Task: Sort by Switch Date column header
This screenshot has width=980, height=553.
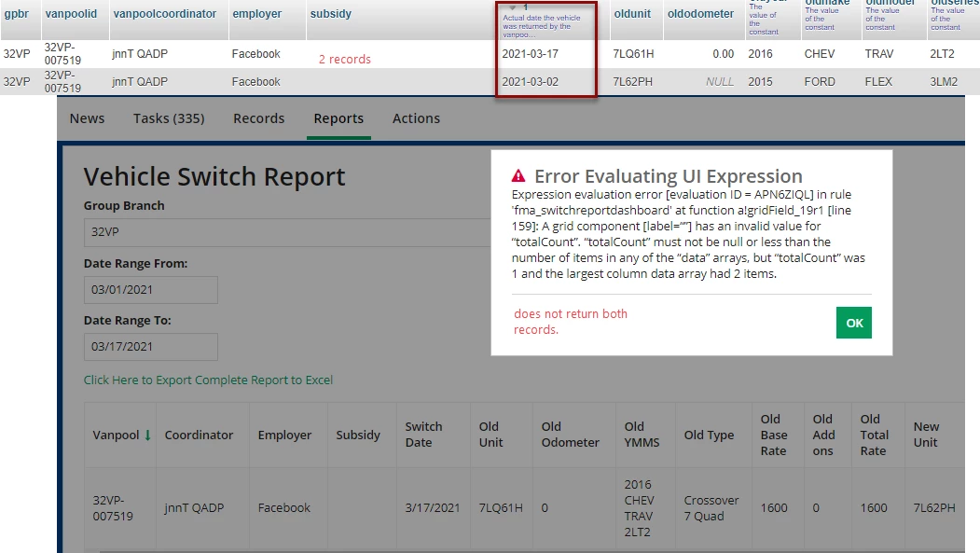Action: click(423, 435)
